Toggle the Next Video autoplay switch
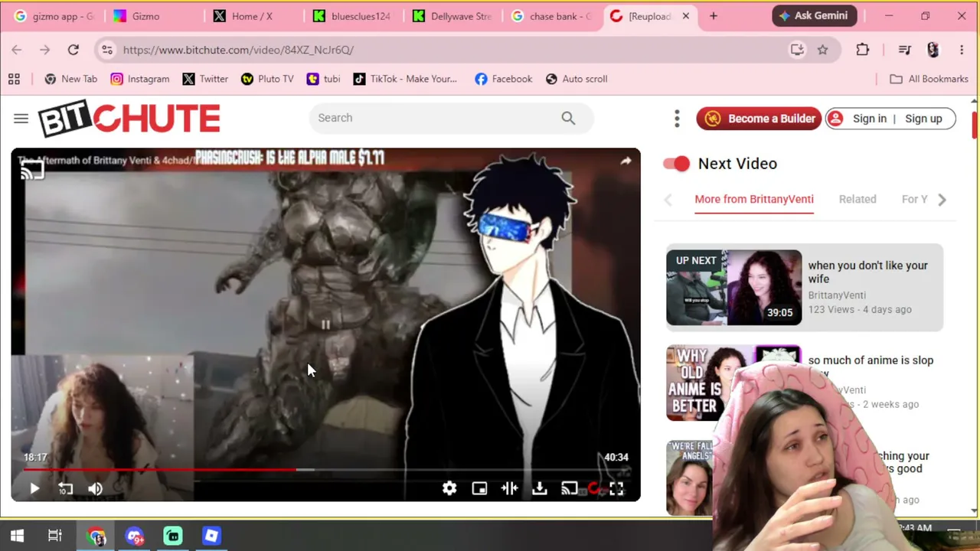980x551 pixels. (x=677, y=164)
